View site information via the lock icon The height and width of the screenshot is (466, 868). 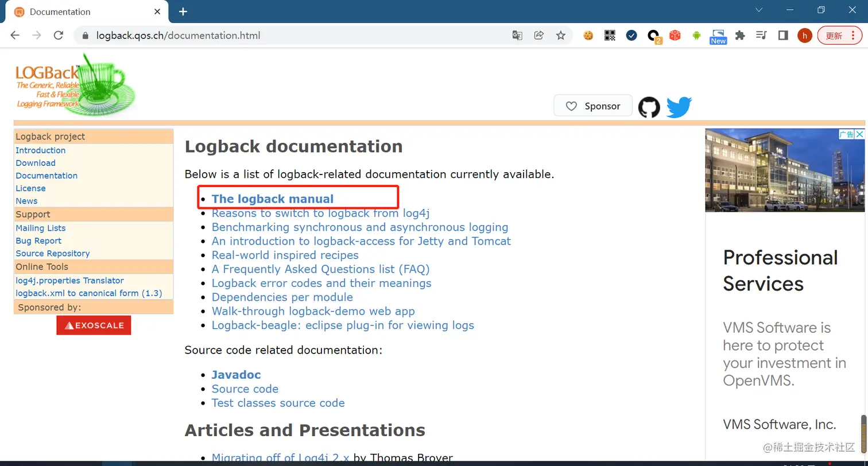86,36
